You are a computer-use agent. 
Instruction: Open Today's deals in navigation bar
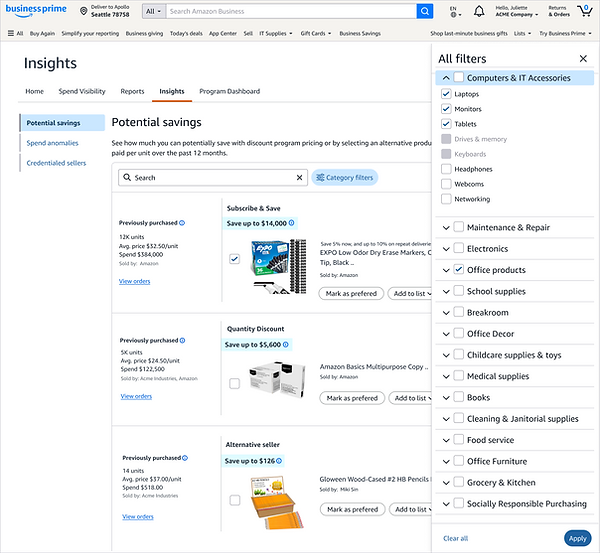pyautogui.click(x=186, y=33)
